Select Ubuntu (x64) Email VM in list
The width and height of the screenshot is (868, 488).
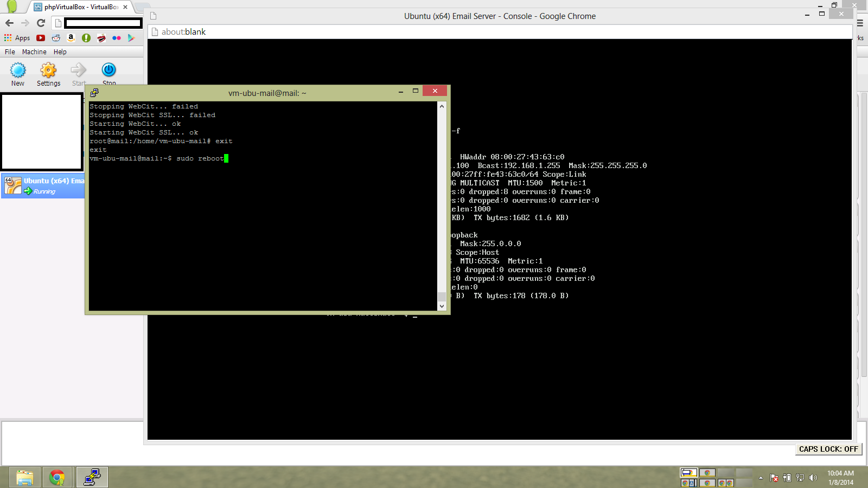point(43,186)
